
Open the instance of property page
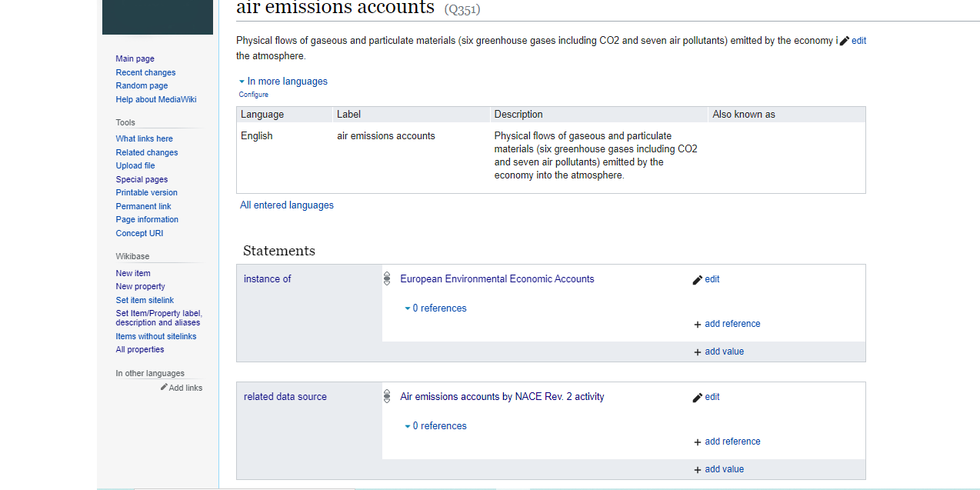tap(267, 279)
